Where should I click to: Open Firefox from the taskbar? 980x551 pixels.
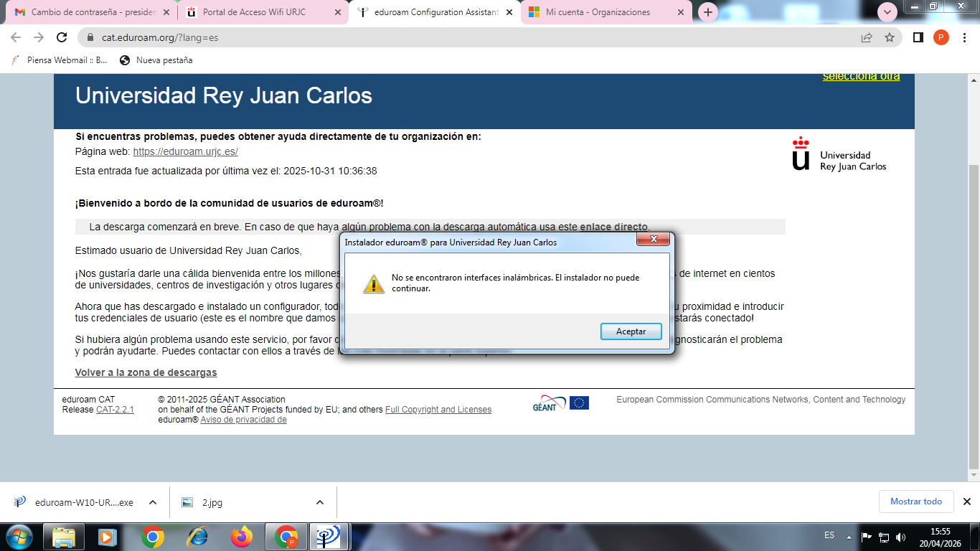(x=242, y=536)
